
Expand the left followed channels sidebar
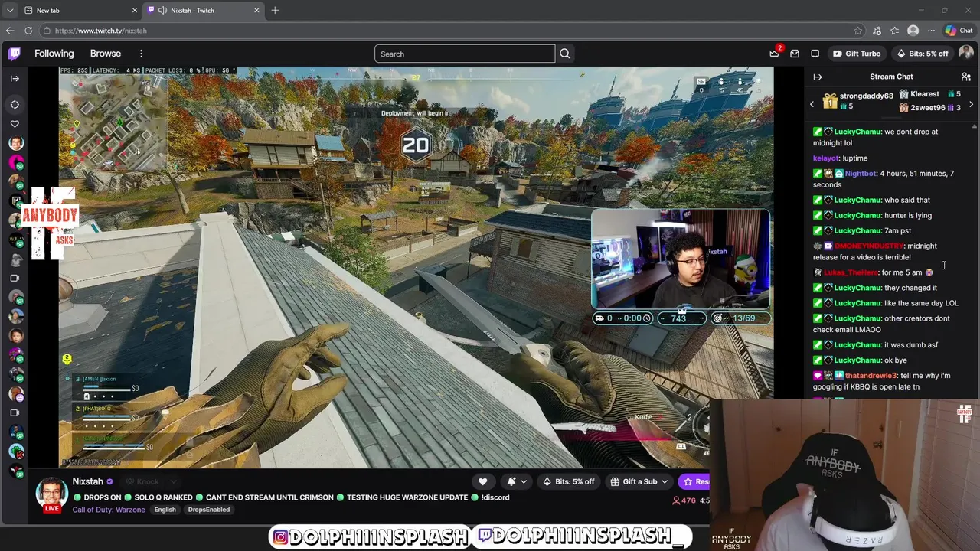click(15, 78)
